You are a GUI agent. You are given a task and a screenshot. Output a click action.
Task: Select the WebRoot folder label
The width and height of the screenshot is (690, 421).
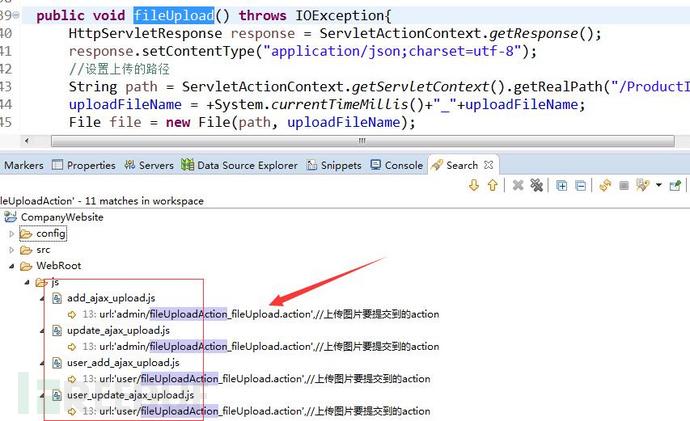[x=59, y=266]
